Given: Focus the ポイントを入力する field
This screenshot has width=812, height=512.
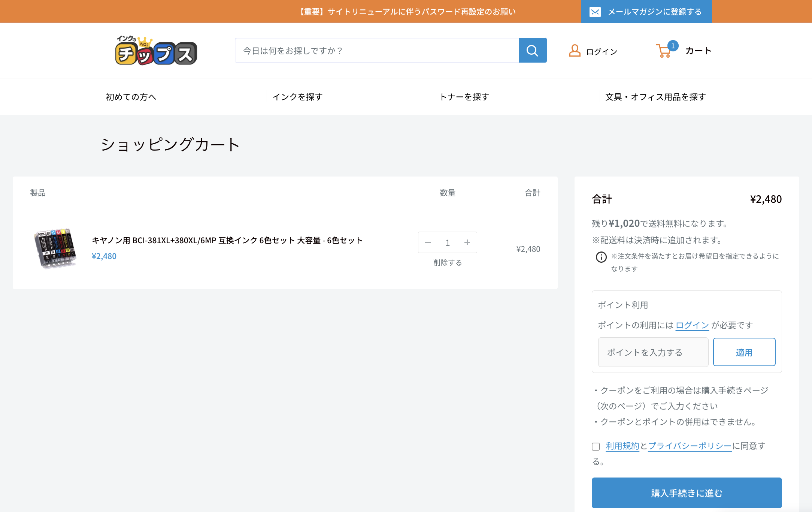Looking at the screenshot, I should click(x=653, y=352).
